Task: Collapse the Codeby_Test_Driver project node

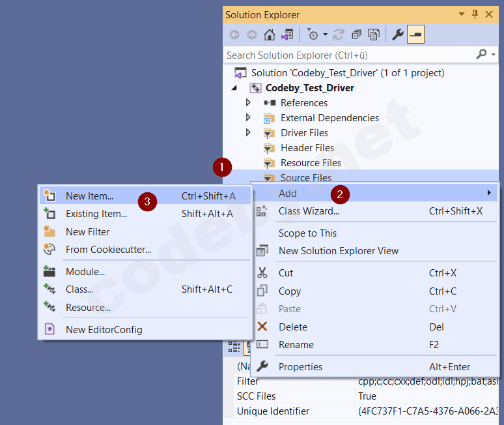Action: 234,88
